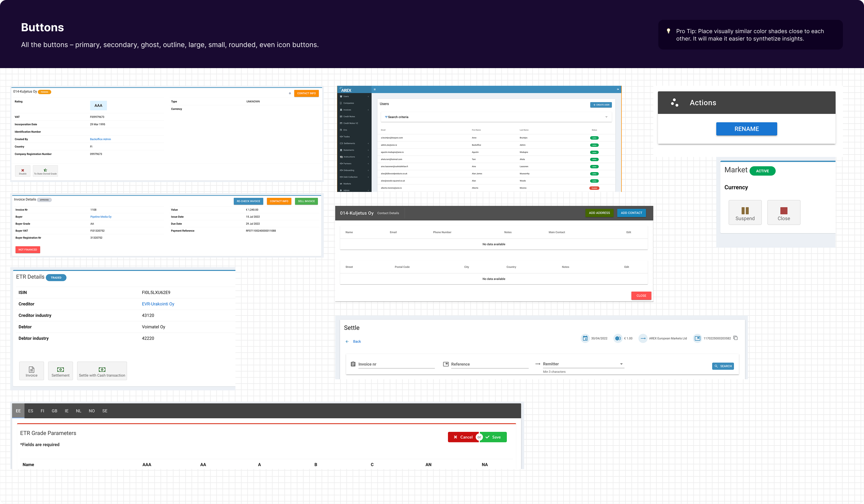
Task: Click the Companies sidebar icon
Action: click(341, 103)
